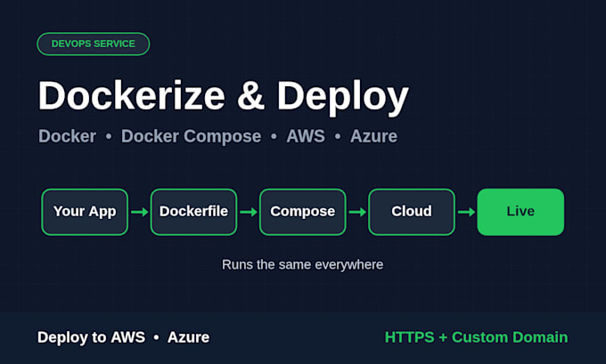606x364 pixels.
Task: Click 'Runs the same everywhere' caption
Action: click(303, 265)
